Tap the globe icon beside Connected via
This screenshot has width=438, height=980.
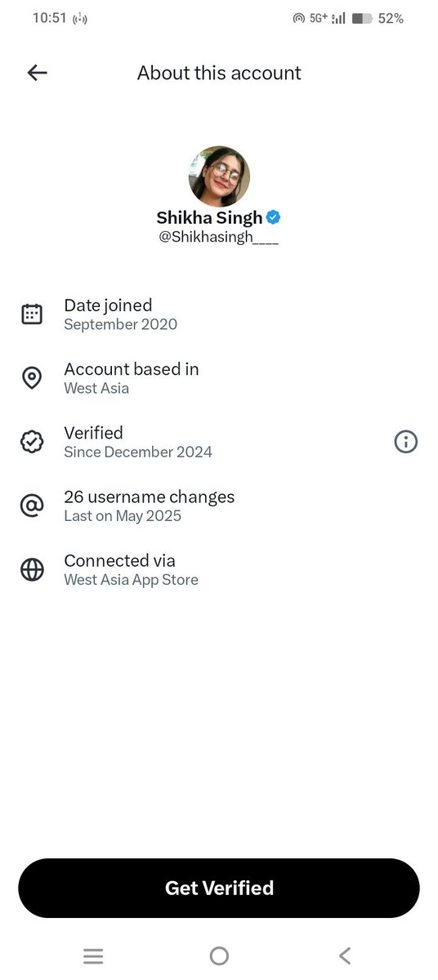pyautogui.click(x=32, y=570)
